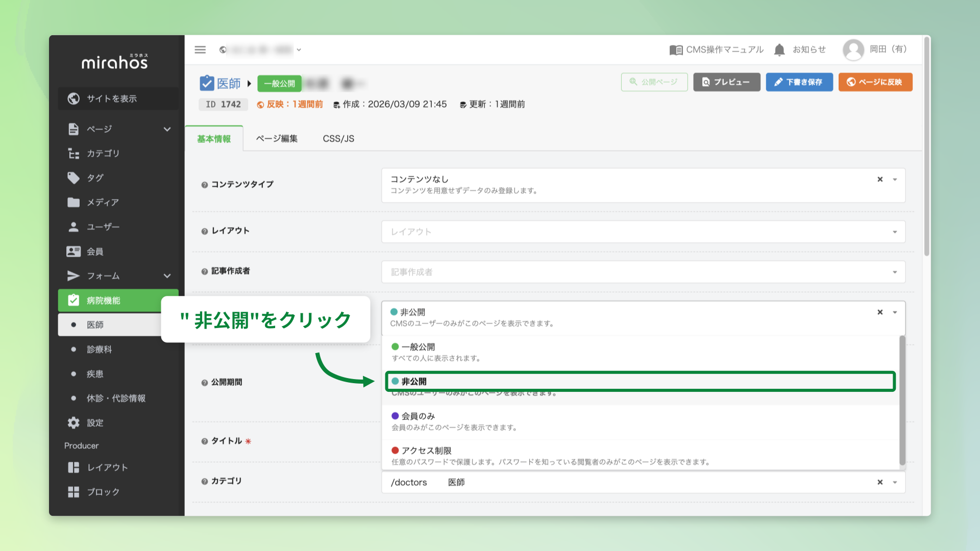Select the アクセス制限 option
Image resolution: width=980 pixels, height=551 pixels.
coord(641,456)
